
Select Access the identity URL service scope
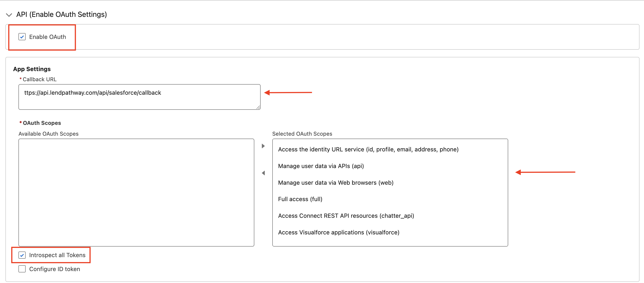pyautogui.click(x=368, y=149)
